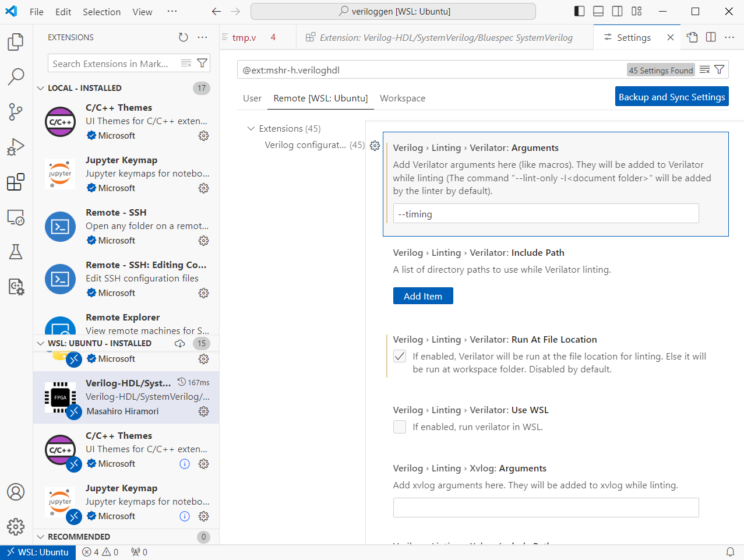The height and width of the screenshot is (560, 744).
Task: Open the Extensions view icon
Action: point(16,182)
